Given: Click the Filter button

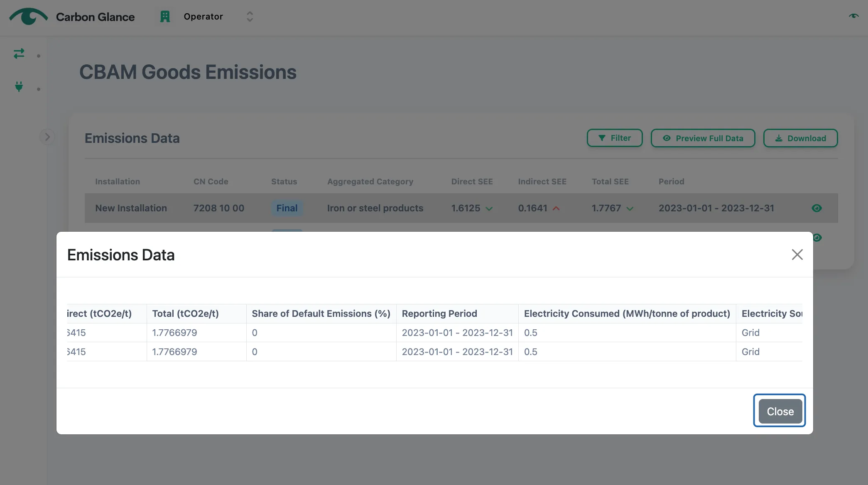Looking at the screenshot, I should click(615, 138).
